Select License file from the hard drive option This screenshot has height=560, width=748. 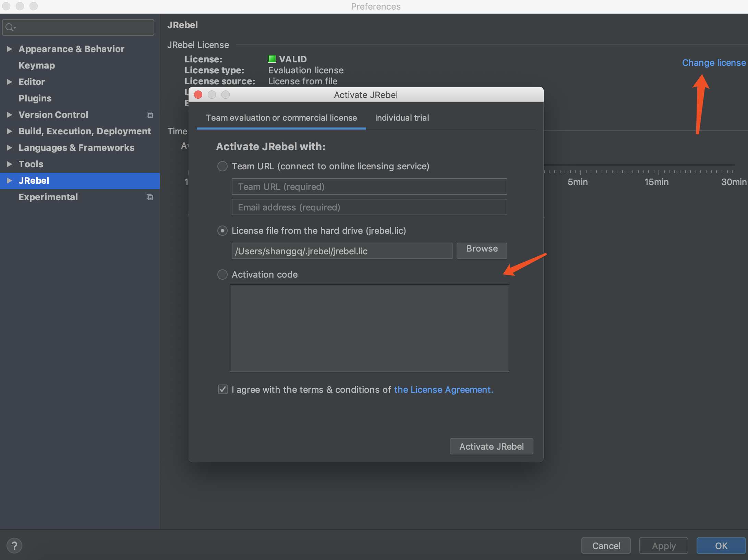(222, 231)
